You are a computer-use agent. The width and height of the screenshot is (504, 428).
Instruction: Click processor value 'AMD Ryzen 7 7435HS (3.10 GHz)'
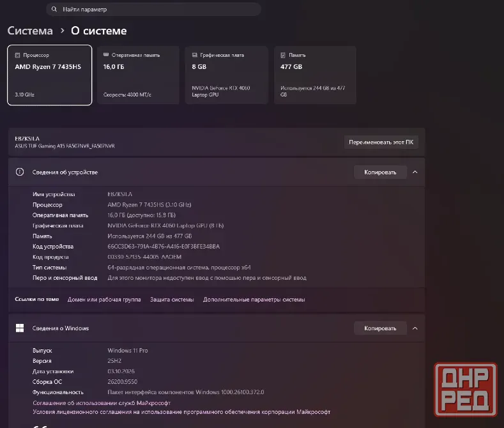(x=149, y=204)
